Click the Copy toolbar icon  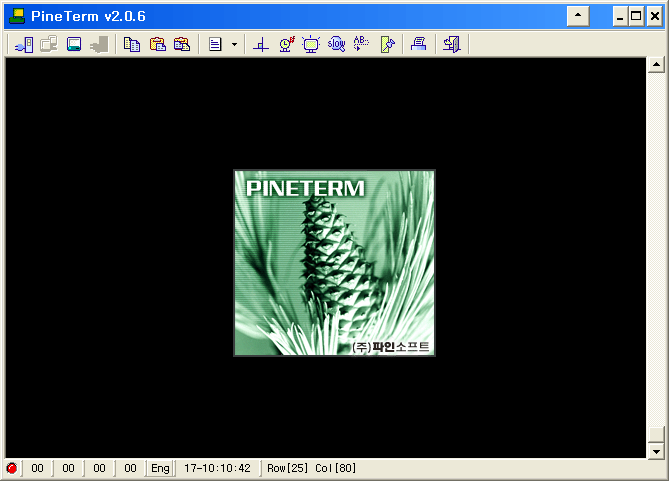coord(132,44)
